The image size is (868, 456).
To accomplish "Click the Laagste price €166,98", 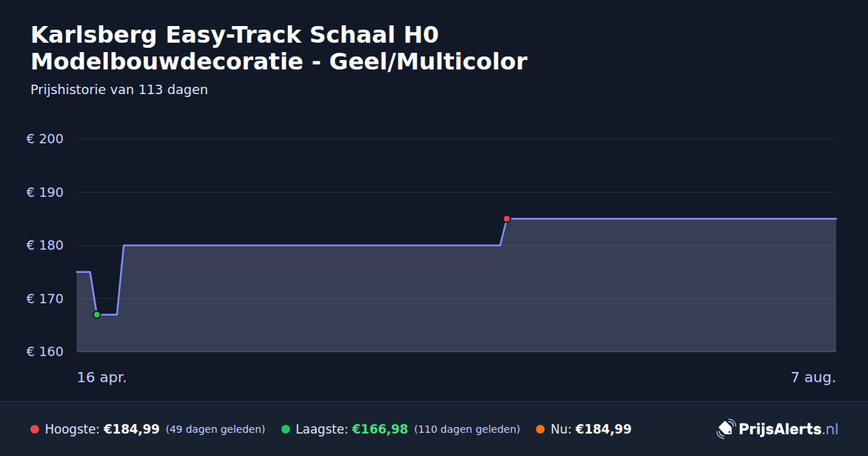I will pyautogui.click(x=380, y=429).
